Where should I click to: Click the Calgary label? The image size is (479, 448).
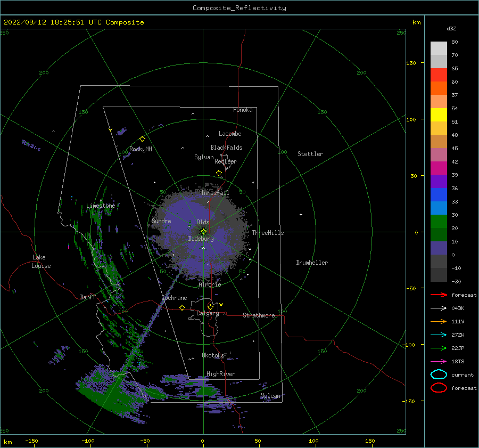click(x=208, y=313)
